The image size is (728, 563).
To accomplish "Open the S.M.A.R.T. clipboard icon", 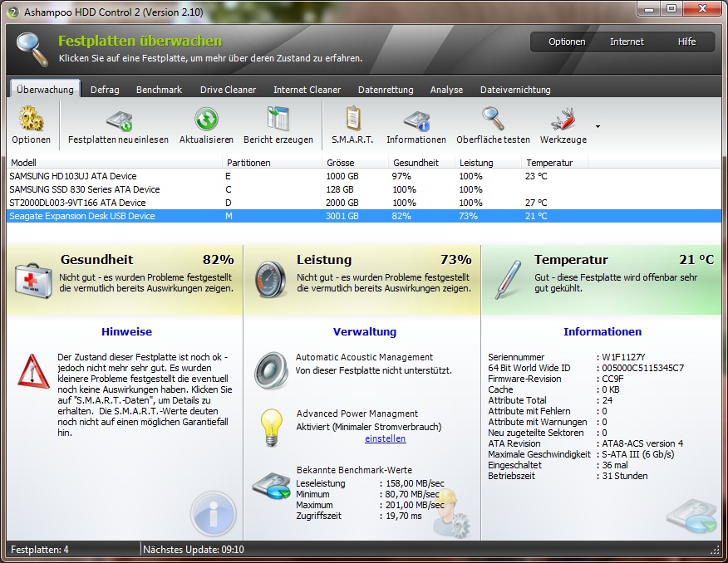I will (x=353, y=119).
